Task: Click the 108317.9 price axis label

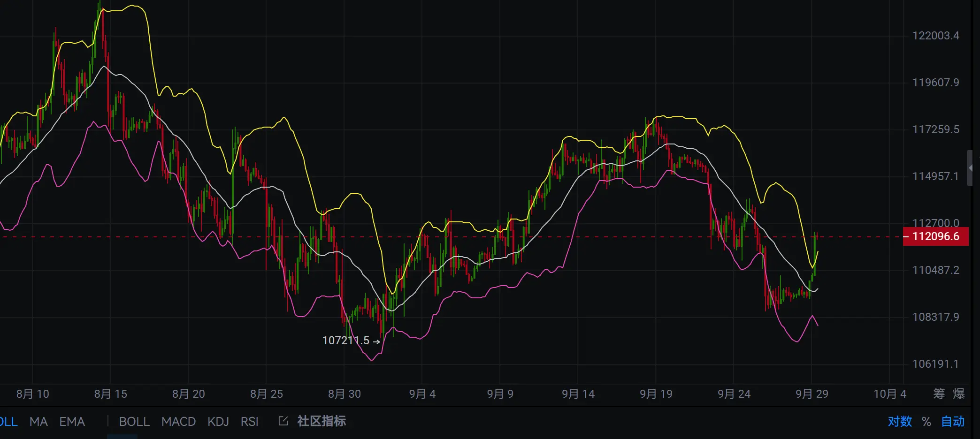Action: (935, 317)
